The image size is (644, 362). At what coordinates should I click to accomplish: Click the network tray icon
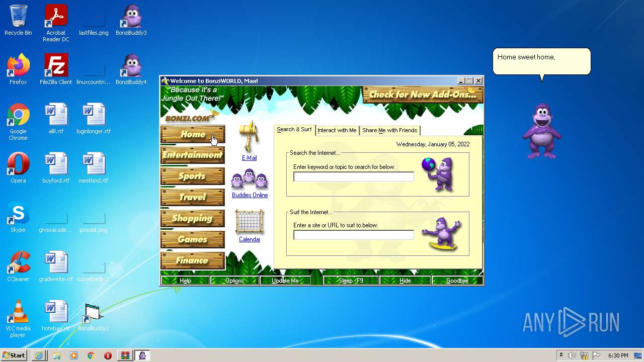pos(584,355)
